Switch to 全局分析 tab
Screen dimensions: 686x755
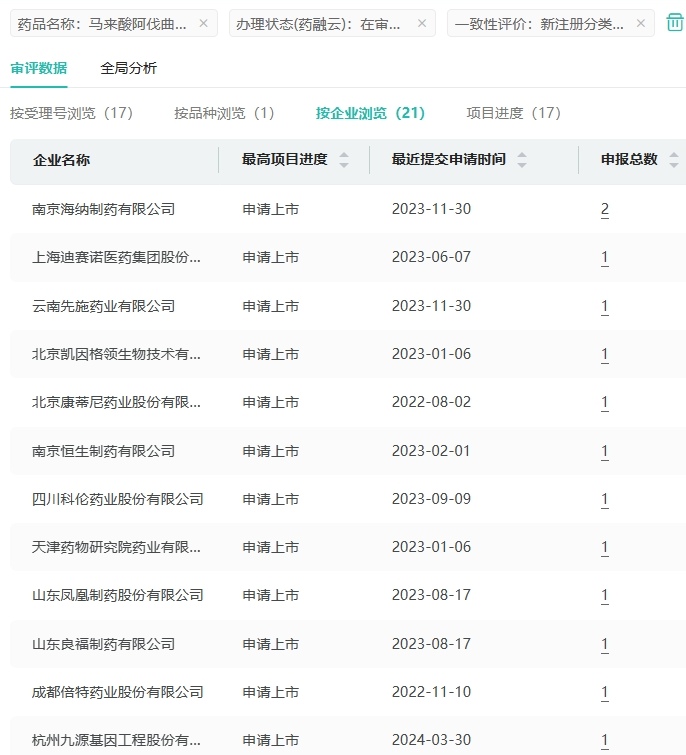pos(128,68)
